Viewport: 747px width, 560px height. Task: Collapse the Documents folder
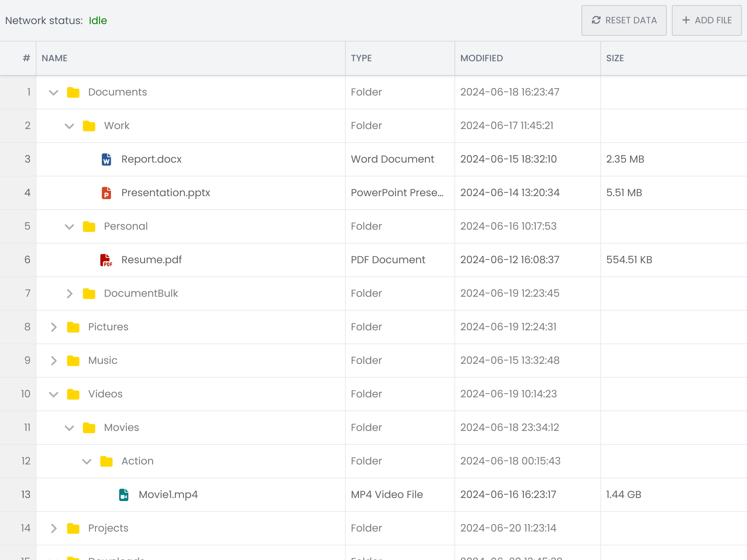click(54, 92)
